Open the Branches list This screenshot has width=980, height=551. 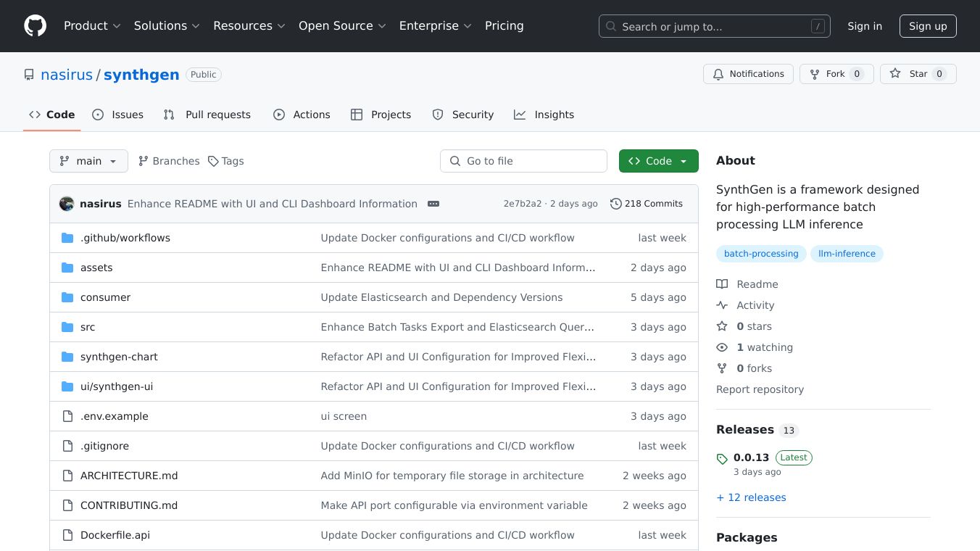pos(169,161)
